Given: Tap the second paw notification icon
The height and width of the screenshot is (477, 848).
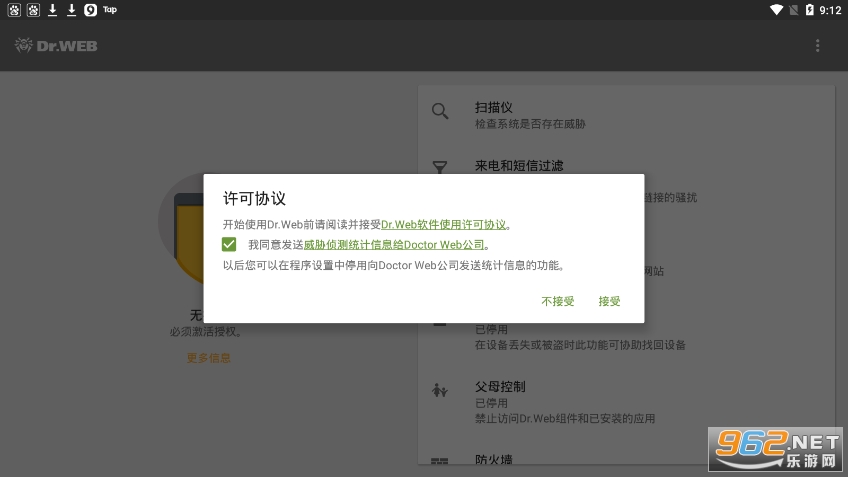Looking at the screenshot, I should point(34,10).
